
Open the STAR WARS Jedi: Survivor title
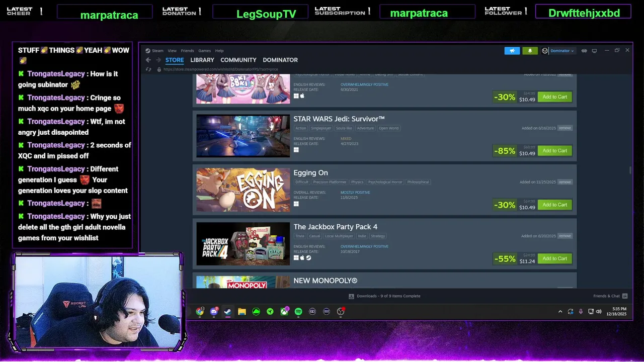(x=339, y=119)
